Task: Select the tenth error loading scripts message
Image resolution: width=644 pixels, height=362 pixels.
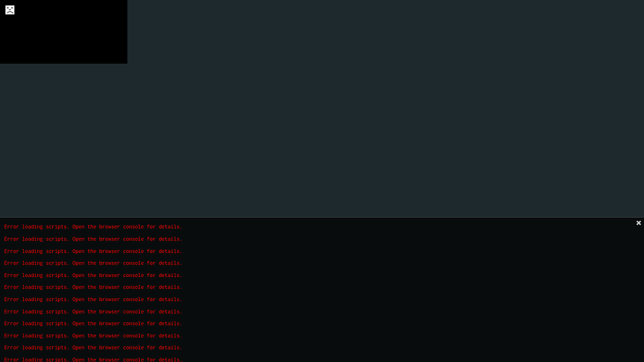Action: click(x=93, y=336)
